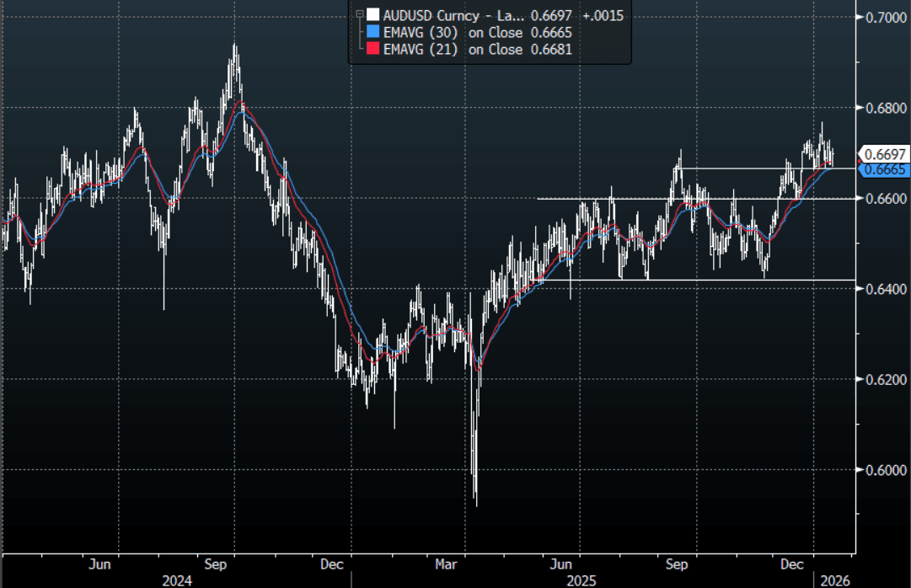Click the +.0015 change value in legend
The height and width of the screenshot is (588, 911).
(x=603, y=14)
